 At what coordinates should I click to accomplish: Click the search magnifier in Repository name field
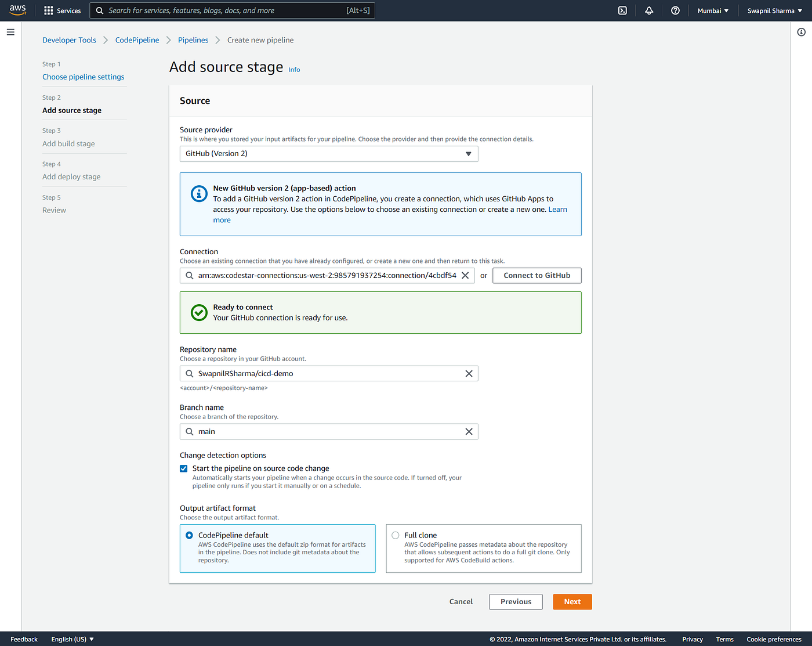pyautogui.click(x=190, y=374)
